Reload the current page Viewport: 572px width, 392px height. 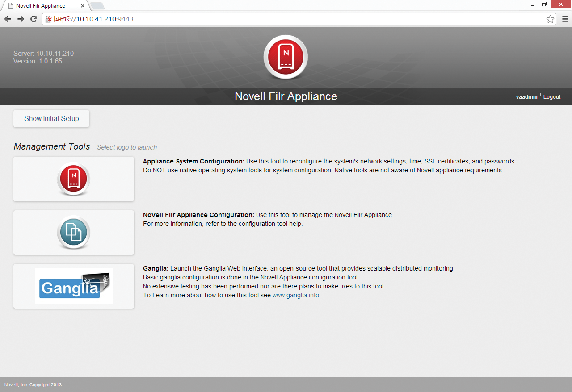click(x=34, y=19)
